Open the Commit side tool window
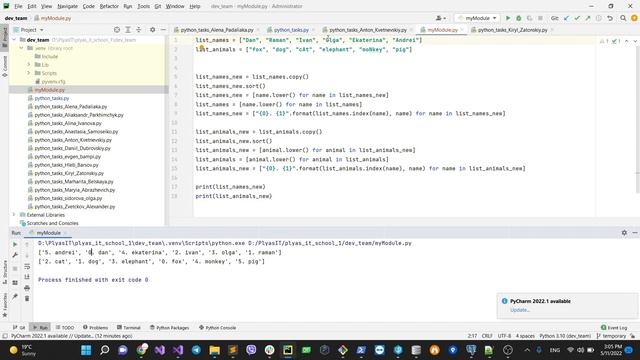 (4, 66)
